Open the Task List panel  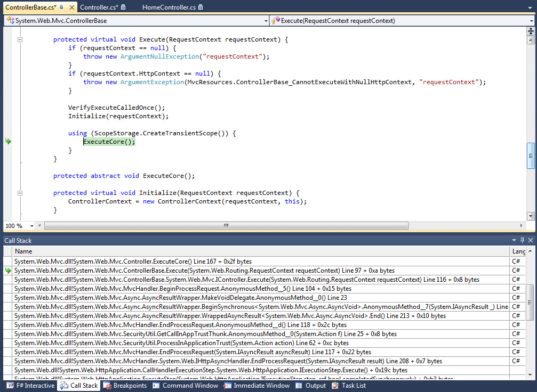click(x=349, y=386)
